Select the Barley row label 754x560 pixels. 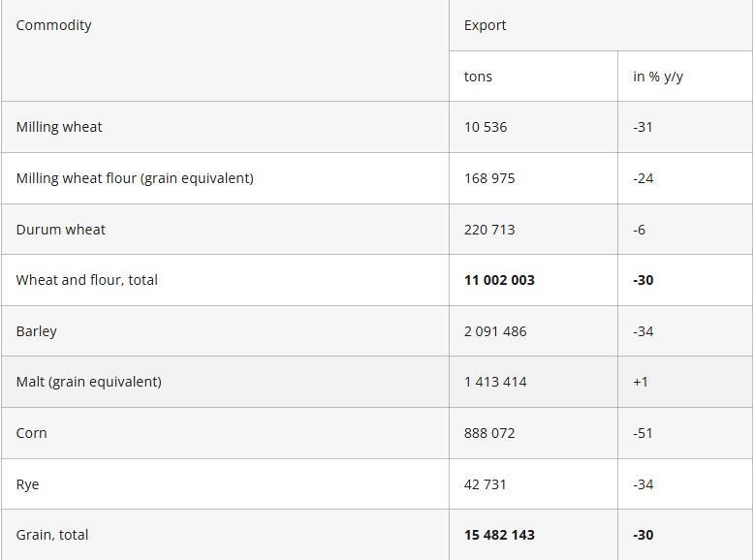click(x=37, y=331)
